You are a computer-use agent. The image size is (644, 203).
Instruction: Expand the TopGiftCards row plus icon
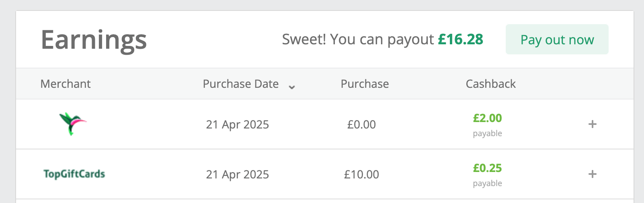tap(592, 174)
